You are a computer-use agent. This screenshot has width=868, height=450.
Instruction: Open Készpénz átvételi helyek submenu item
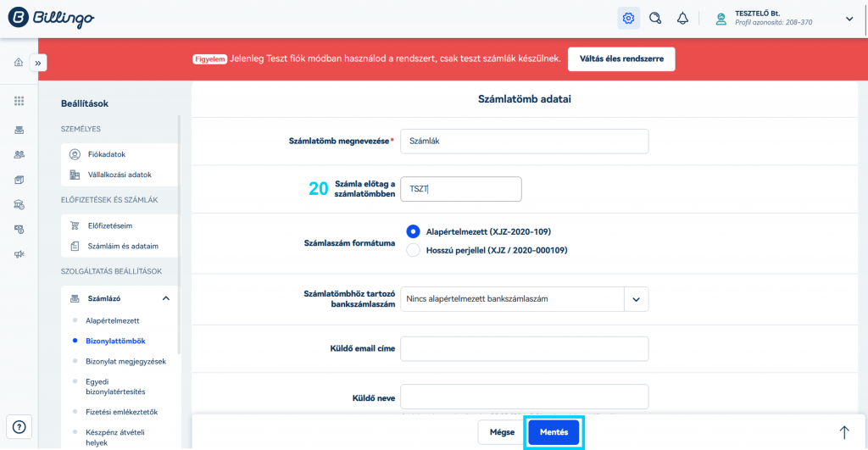point(114,437)
